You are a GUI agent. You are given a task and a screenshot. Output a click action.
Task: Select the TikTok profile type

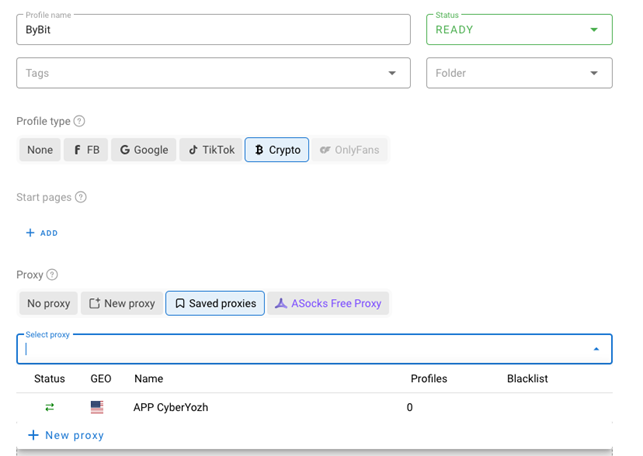211,150
